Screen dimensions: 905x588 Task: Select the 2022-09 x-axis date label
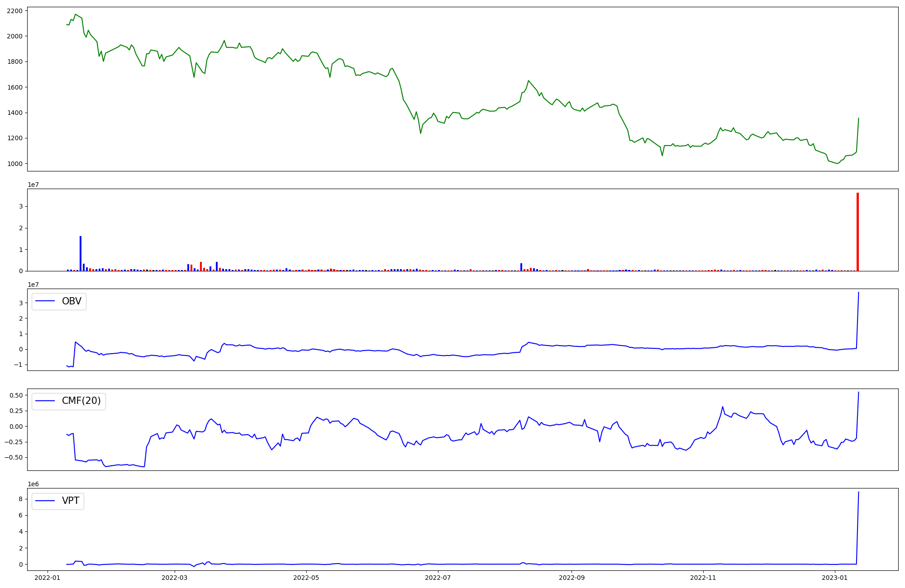point(572,578)
